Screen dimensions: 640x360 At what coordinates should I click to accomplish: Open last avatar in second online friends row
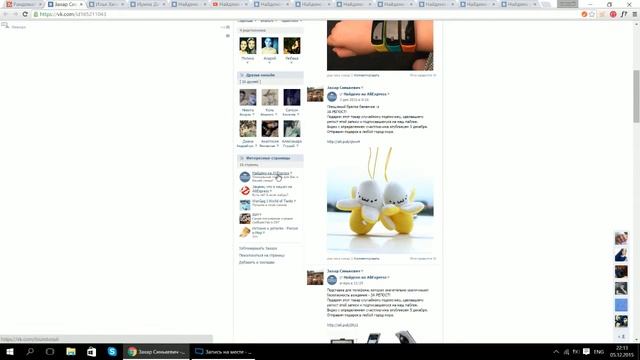pyautogui.click(x=292, y=129)
